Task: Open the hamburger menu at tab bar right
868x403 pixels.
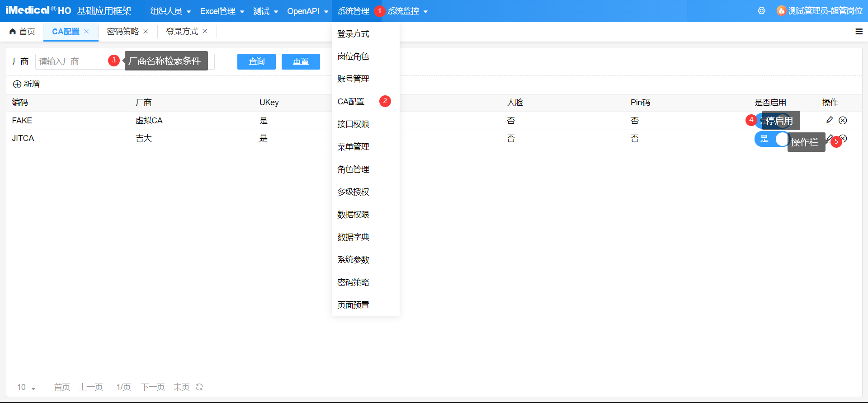Action: 859,32
